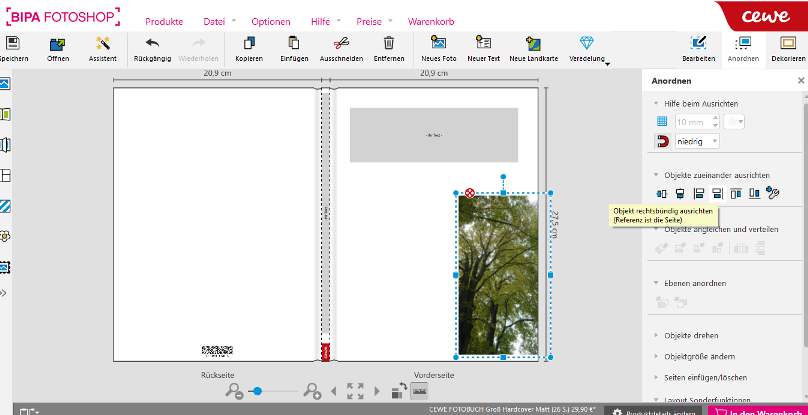Click the In den Warenkorb button

pyautogui.click(x=758, y=412)
